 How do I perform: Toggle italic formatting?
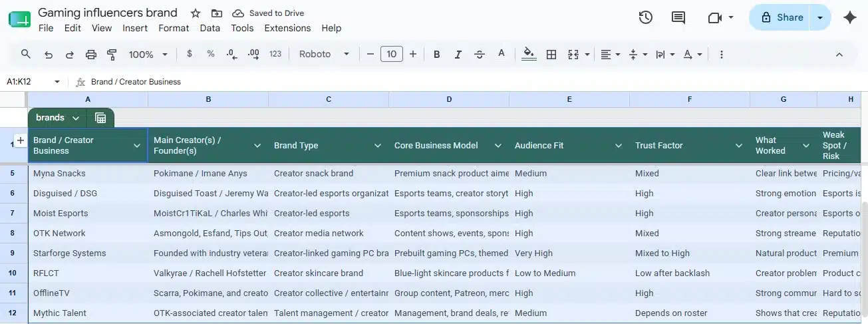(x=458, y=55)
